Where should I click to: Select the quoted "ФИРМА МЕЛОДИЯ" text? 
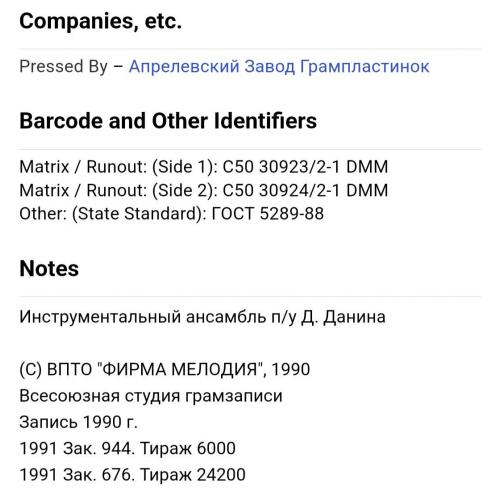[x=181, y=369]
